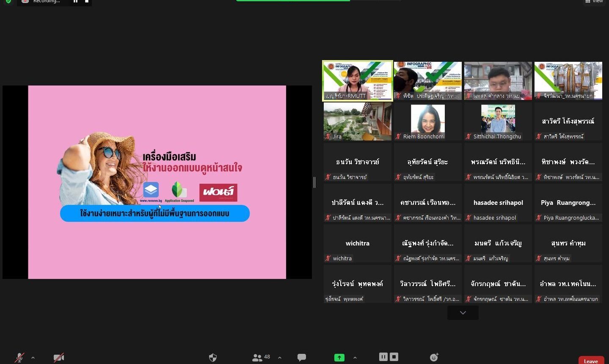Select Sitthichai Thongchu's tile
Viewport: 609px width, 364px height.
(x=498, y=121)
